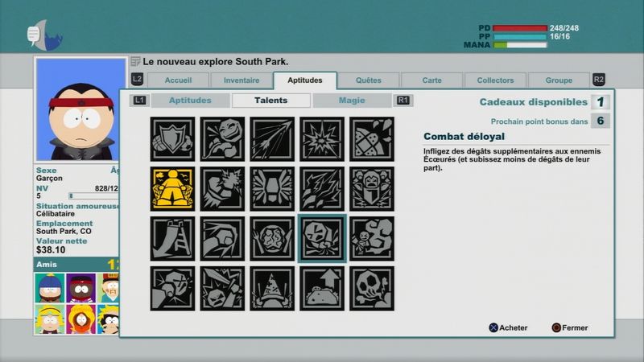Click the Cadeaux disponibles count box
644x362 pixels.
point(601,102)
